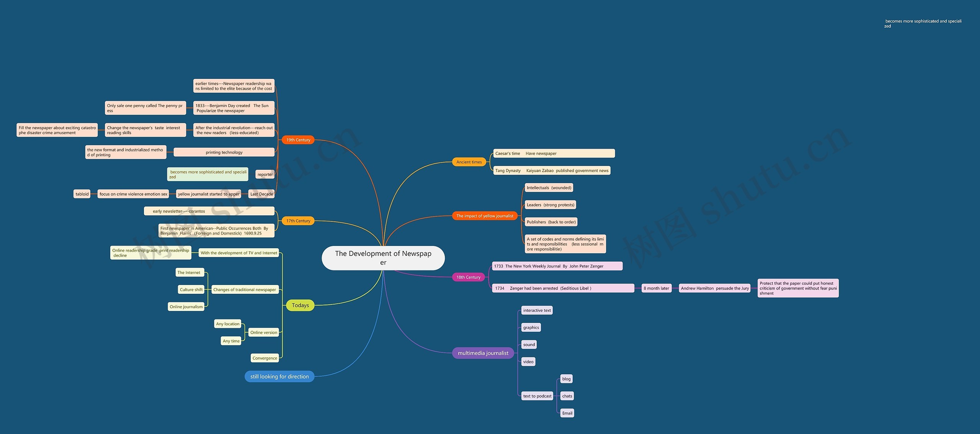This screenshot has height=434, width=980.
Task: Click the 'Convergence' node element
Action: click(263, 358)
